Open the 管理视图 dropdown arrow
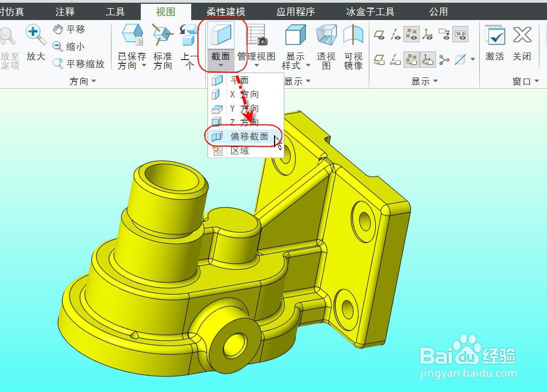 point(257,66)
